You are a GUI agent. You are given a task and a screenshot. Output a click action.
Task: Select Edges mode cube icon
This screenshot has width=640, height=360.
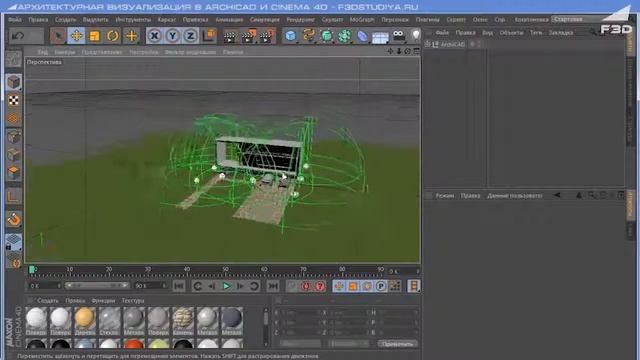(13, 155)
